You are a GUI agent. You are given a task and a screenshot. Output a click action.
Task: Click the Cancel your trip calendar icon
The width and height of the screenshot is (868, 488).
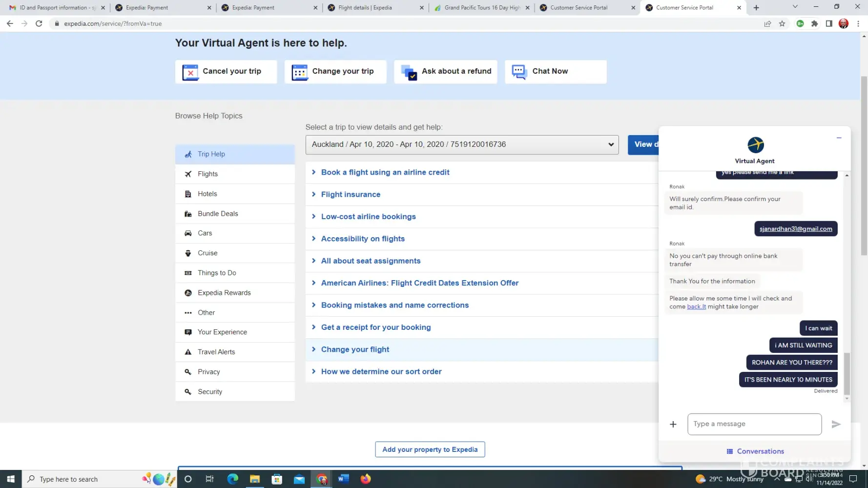tap(190, 72)
